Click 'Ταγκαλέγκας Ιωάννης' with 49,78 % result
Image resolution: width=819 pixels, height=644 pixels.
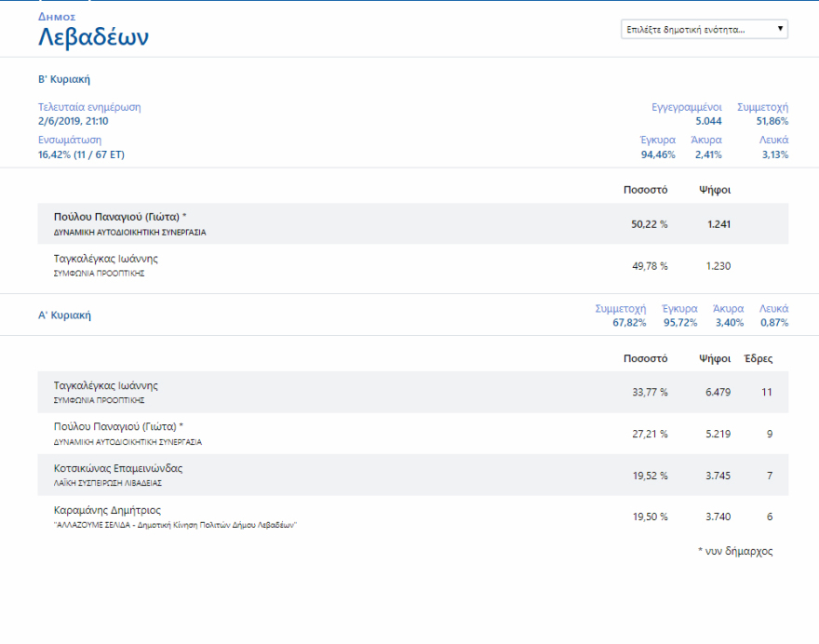[x=105, y=259]
